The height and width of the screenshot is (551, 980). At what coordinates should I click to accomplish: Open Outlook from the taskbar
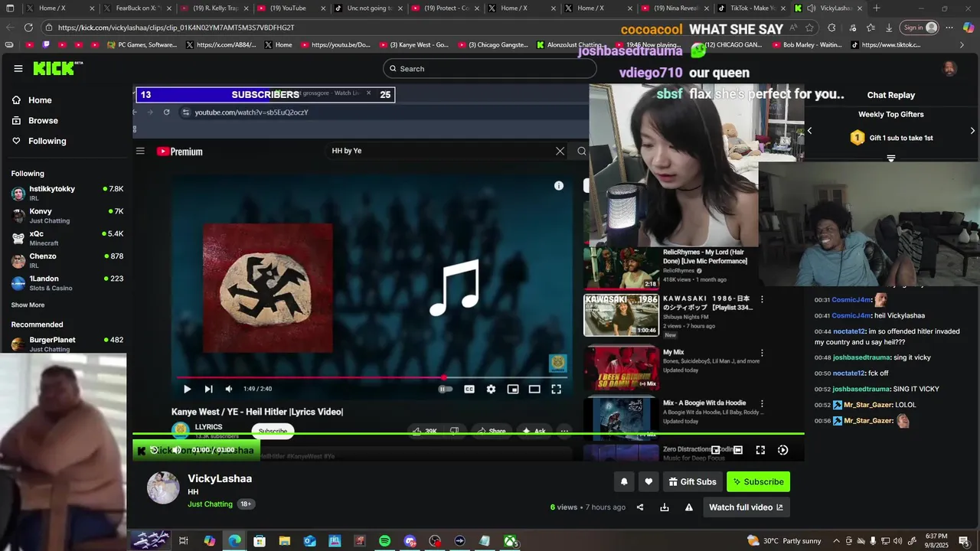point(309,541)
